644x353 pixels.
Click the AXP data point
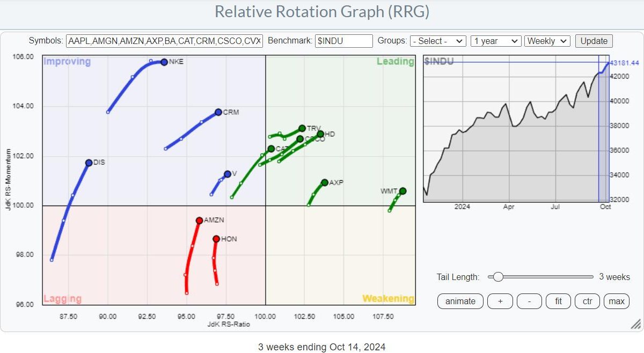(x=325, y=182)
